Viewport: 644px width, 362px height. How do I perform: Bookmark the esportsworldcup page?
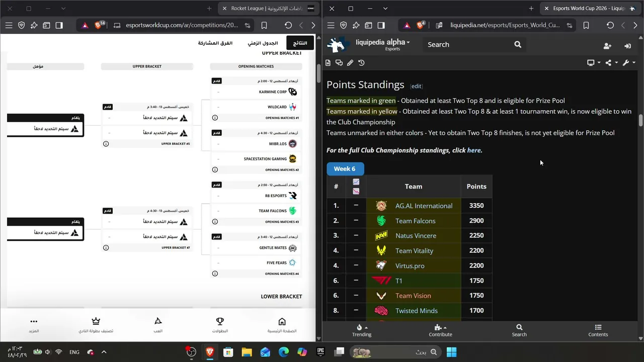(x=264, y=25)
